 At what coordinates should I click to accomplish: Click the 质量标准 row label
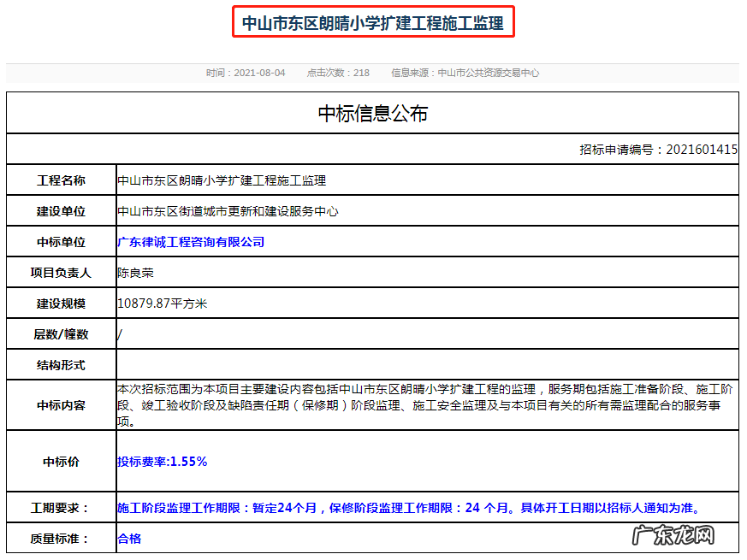tap(59, 539)
